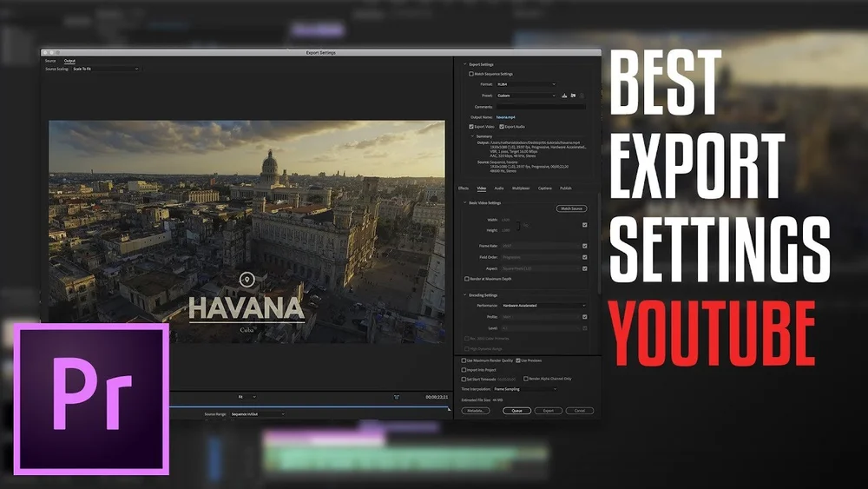Click the havana.mp4 output name link
868x489 pixels.
coord(505,117)
